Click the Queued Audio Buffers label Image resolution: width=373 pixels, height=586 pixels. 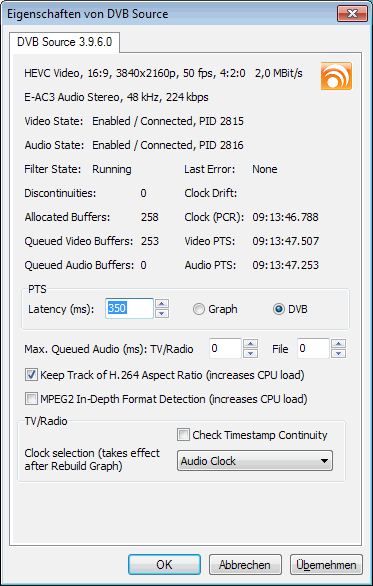[79, 265]
